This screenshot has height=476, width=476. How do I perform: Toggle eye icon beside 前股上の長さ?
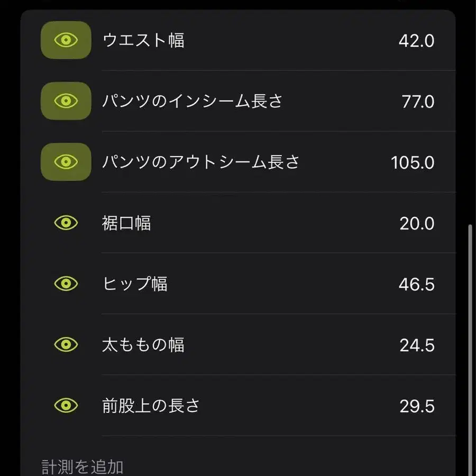point(66,406)
